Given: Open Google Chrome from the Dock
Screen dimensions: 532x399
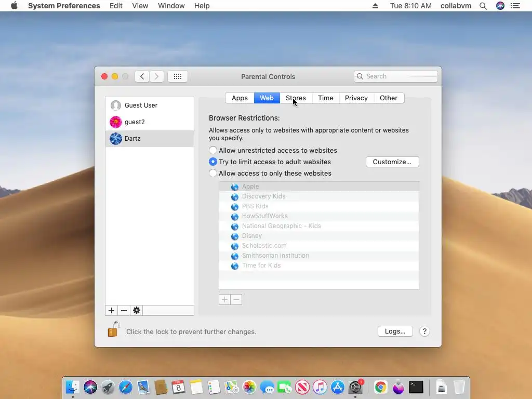Looking at the screenshot, I should tap(381, 387).
